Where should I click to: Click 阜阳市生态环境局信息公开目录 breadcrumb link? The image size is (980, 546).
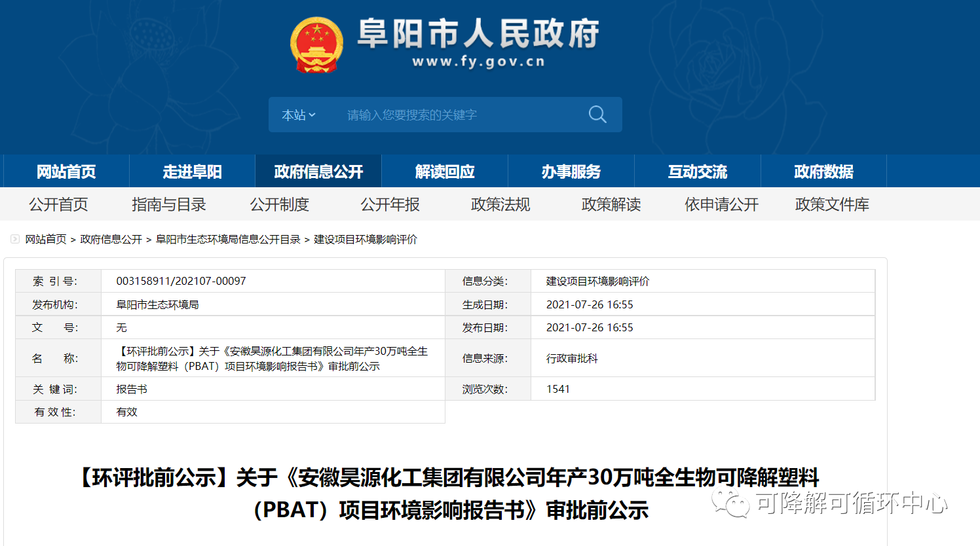[228, 240]
